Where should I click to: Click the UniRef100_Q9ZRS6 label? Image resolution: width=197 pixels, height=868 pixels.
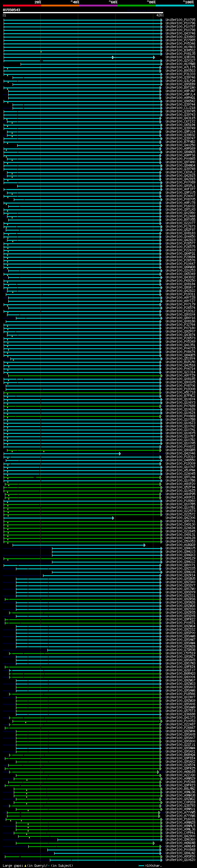click(x=180, y=599)
